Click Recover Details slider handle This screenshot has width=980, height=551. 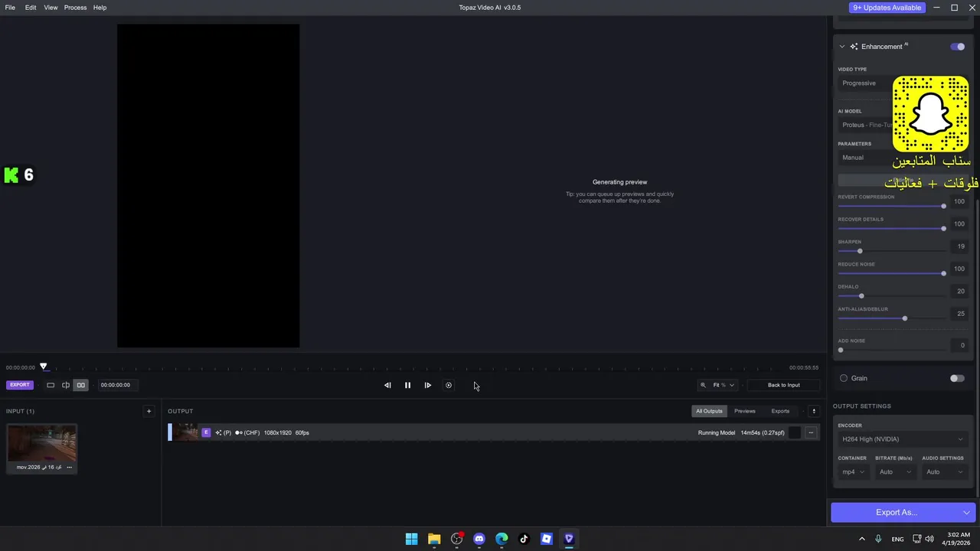943,229
